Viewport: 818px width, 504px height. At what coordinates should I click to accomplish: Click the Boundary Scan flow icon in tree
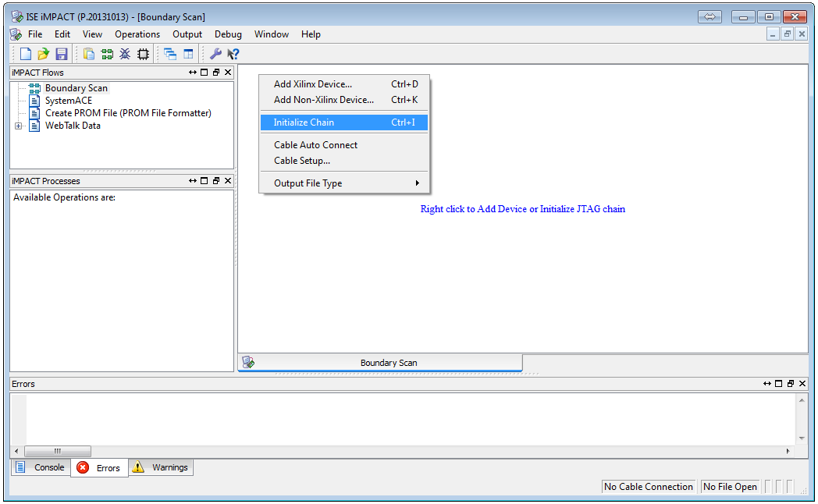pyautogui.click(x=34, y=88)
